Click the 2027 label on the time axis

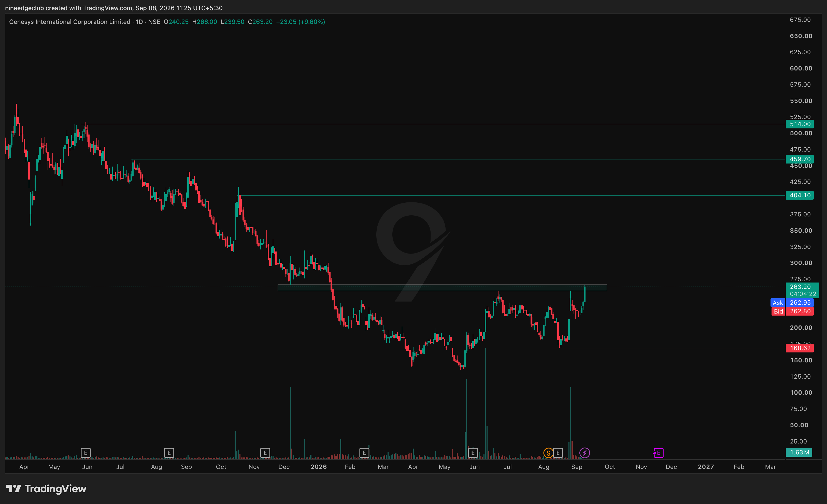706,467
